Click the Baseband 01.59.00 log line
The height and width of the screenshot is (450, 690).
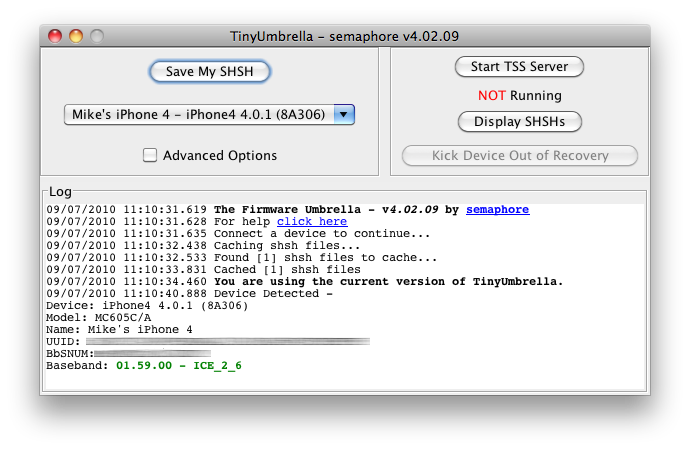click(x=144, y=366)
